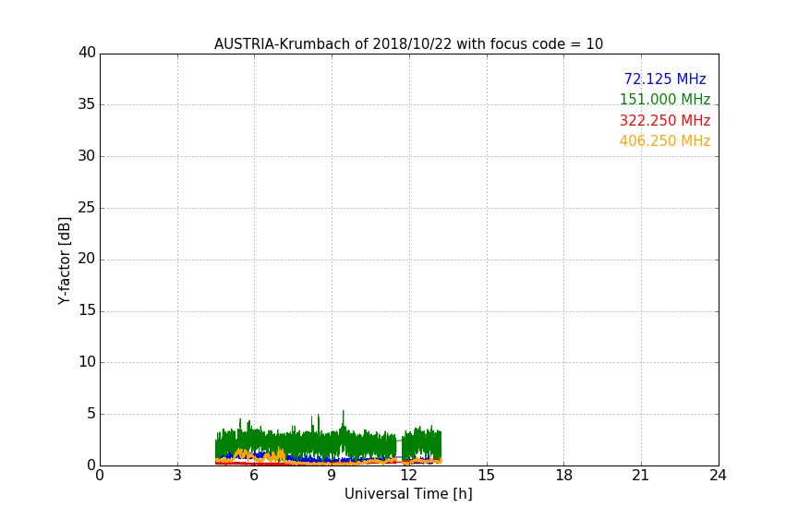The width and height of the screenshot is (798, 532).
Task: Click the x-axis tick value 12
Action: pos(408,476)
